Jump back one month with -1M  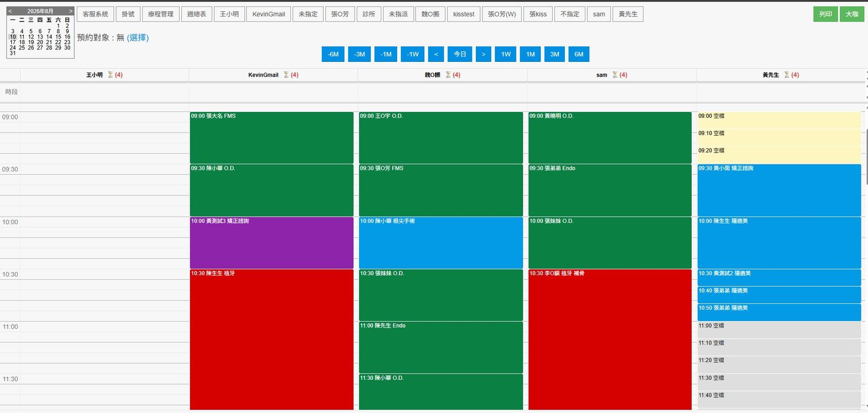point(386,54)
